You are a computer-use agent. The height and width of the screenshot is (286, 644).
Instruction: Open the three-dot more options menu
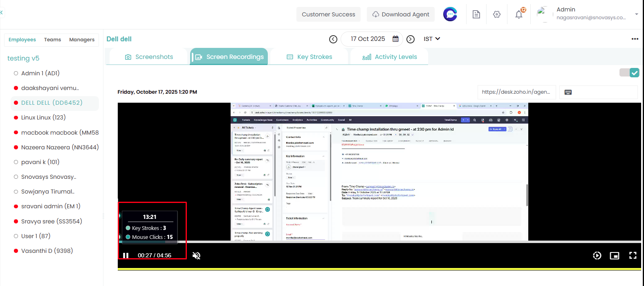pyautogui.click(x=635, y=39)
